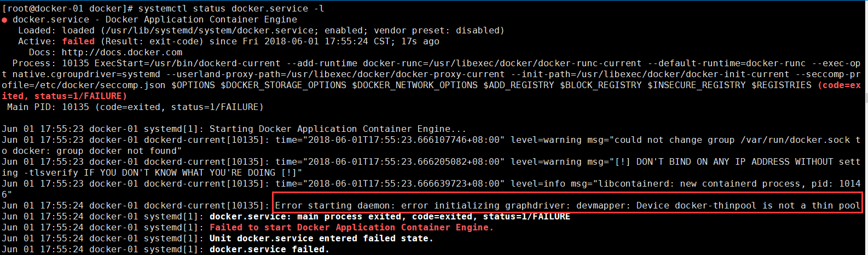This screenshot has width=868, height=255.
Task: Click the red 'failed' Active status word
Action: (x=78, y=42)
